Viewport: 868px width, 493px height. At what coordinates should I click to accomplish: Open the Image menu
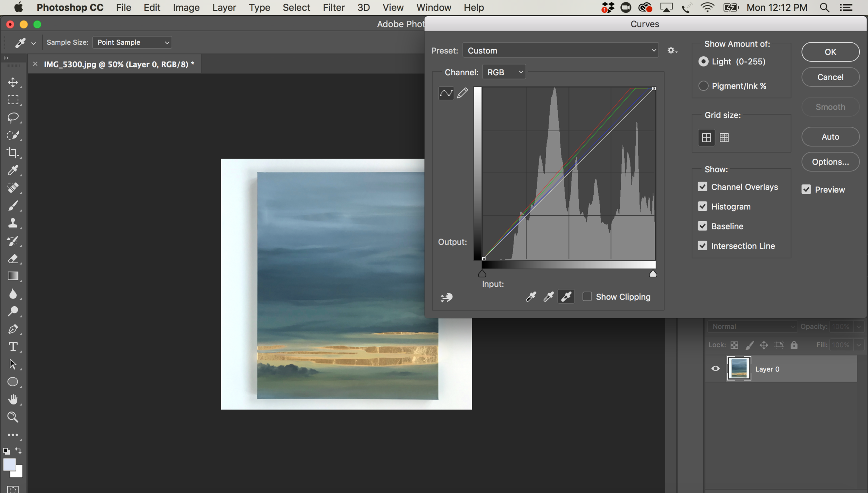coord(186,7)
